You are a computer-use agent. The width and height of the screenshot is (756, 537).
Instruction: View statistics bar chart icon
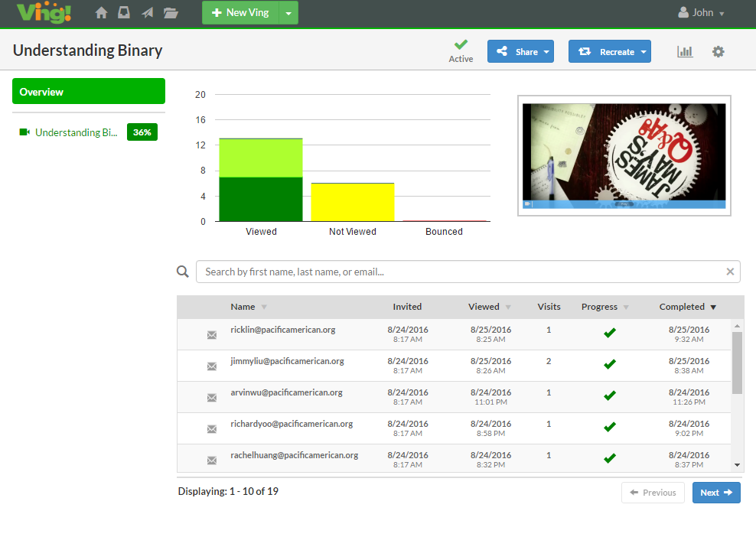pos(685,52)
